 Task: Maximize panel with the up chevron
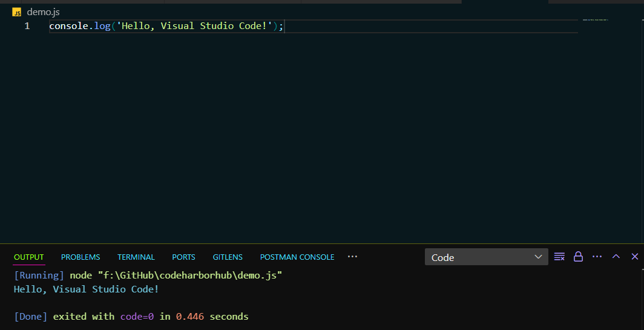(616, 257)
